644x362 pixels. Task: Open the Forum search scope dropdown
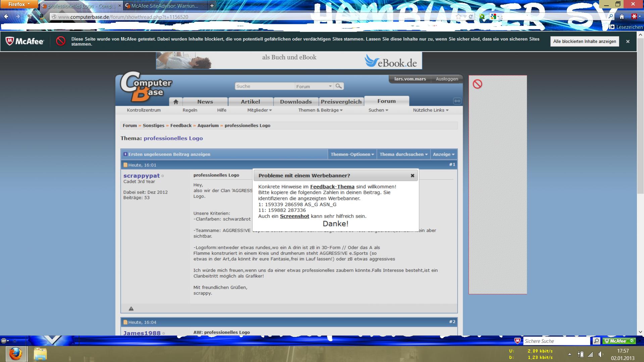point(314,86)
